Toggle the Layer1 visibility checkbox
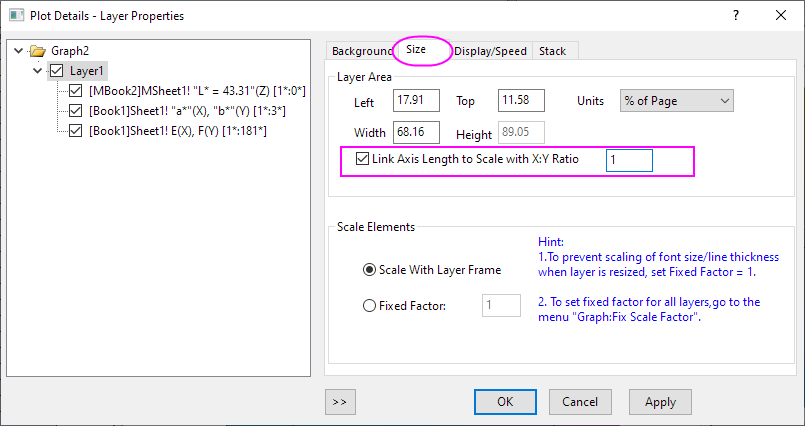 [57, 71]
